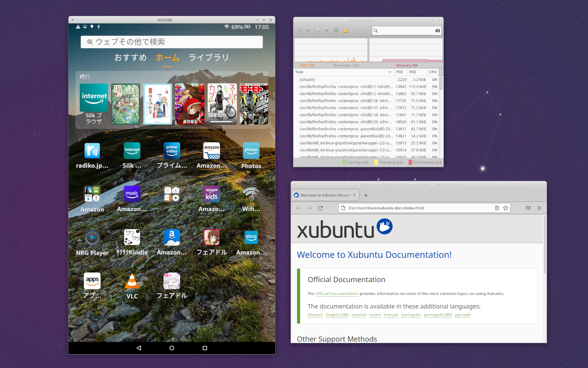The image size is (588, 368).
Task: Select Welcome to Xubuntu Documentation tab
Action: click(326, 195)
